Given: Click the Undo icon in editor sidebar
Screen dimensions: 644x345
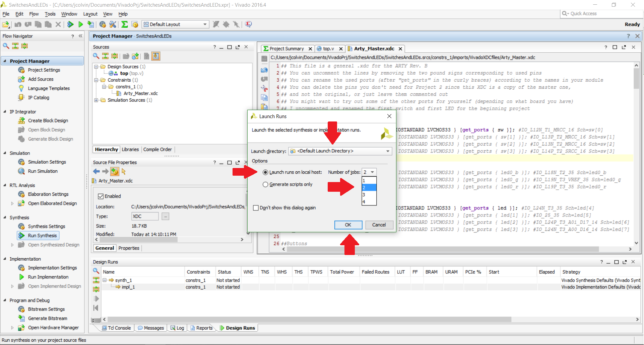Looking at the screenshot, I should [264, 70].
